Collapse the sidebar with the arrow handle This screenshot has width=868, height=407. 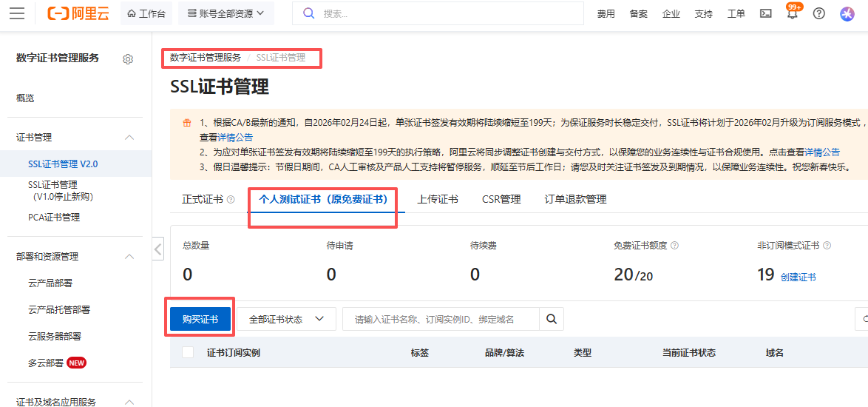158,249
